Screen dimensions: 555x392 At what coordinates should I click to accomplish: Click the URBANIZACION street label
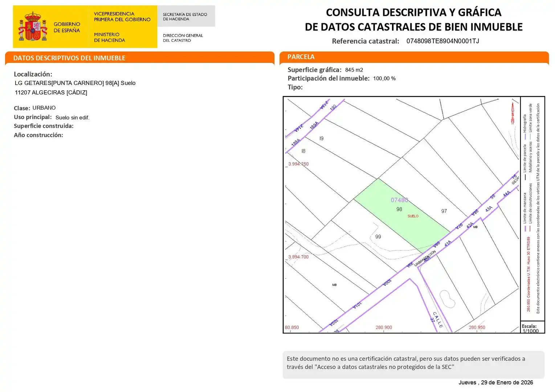pos(425,258)
